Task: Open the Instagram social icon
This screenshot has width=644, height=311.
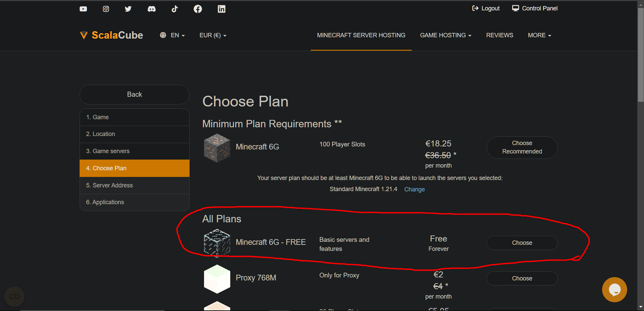Action: click(x=106, y=9)
